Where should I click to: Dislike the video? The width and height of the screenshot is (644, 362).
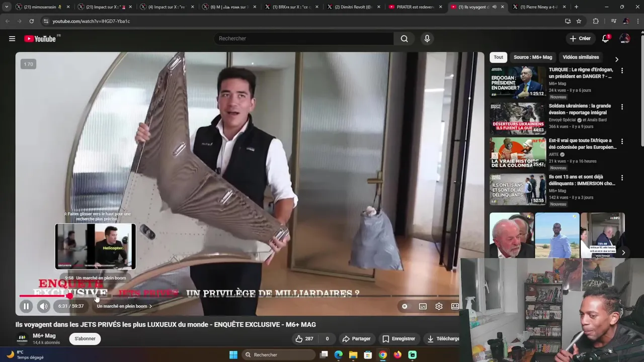pos(327,339)
